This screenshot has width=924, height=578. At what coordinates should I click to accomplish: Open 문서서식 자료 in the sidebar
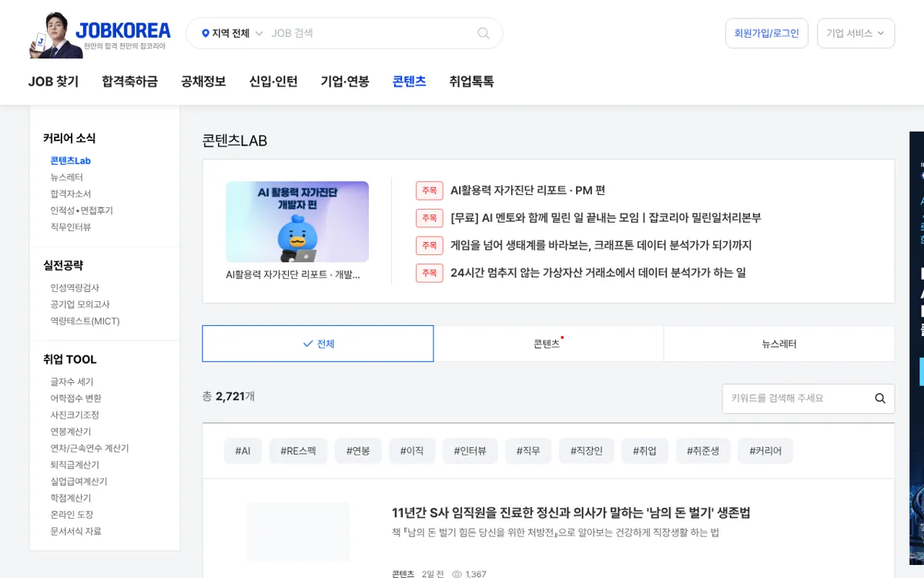tap(75, 531)
